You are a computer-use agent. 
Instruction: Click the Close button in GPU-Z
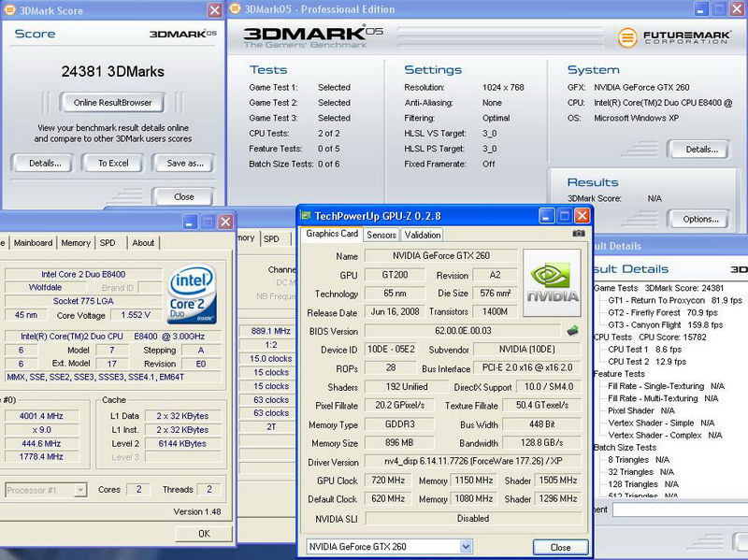point(560,547)
